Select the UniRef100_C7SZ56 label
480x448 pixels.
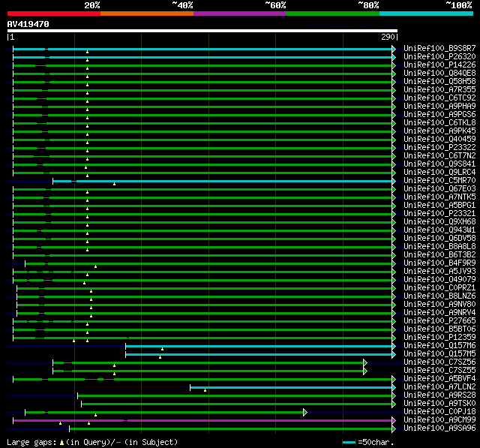coord(439,362)
